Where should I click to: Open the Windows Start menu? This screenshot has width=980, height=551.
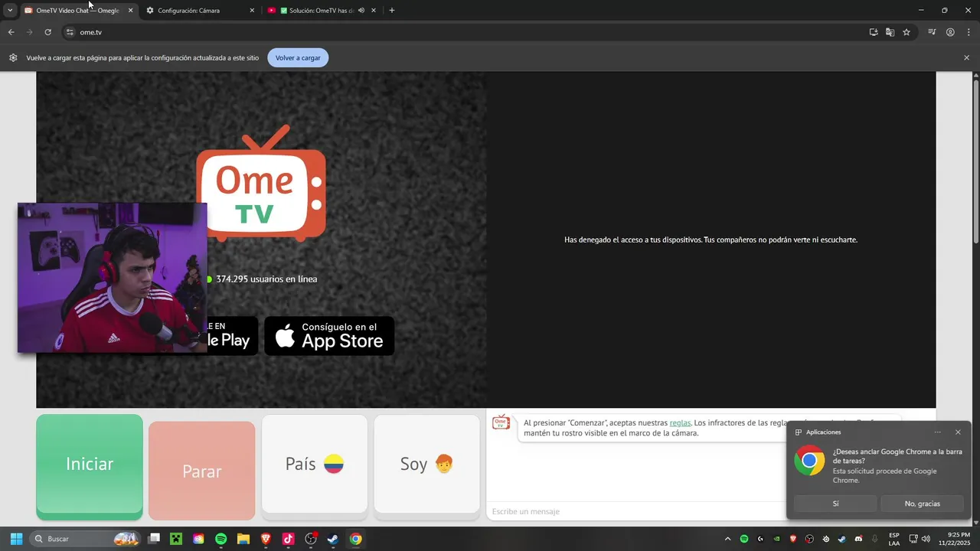click(x=16, y=539)
